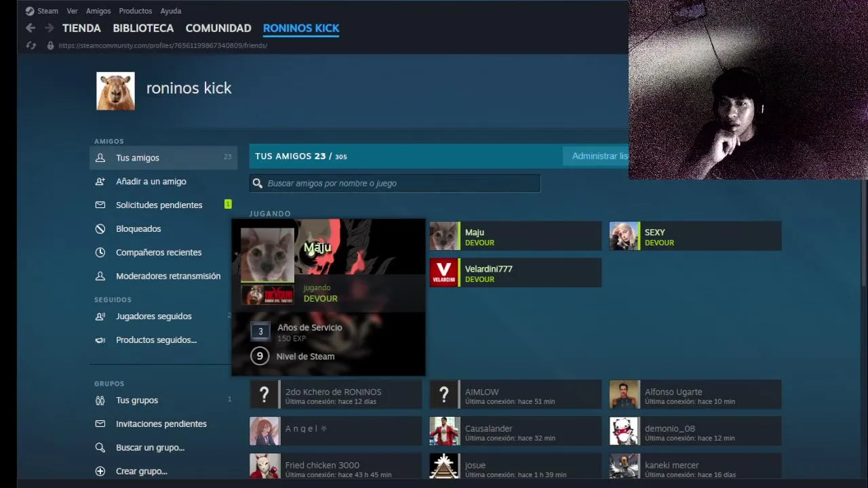Open 2do Kchero de RONINOS friend entry
The height and width of the screenshot is (488, 868).
pyautogui.click(x=336, y=396)
